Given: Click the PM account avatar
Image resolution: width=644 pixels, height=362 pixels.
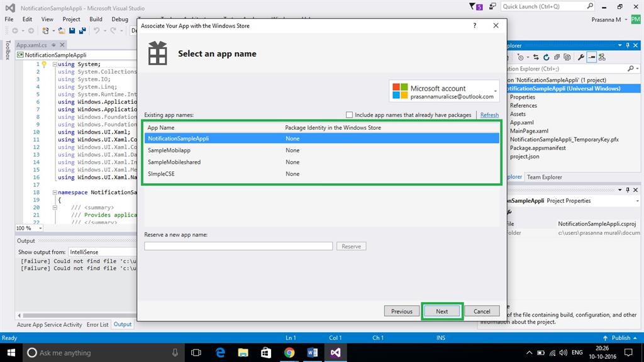Looking at the screenshot, I should (635, 20).
